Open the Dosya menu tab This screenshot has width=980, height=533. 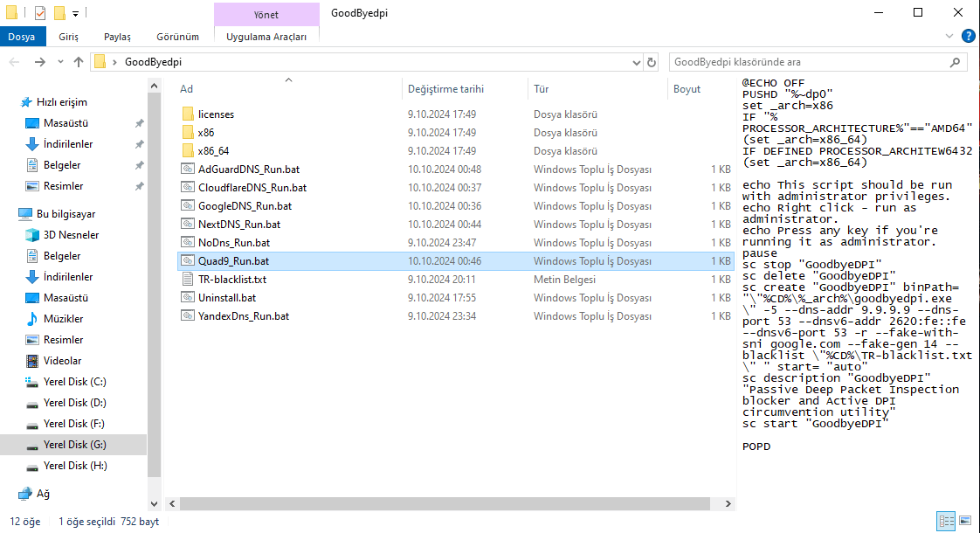pyautogui.click(x=22, y=37)
